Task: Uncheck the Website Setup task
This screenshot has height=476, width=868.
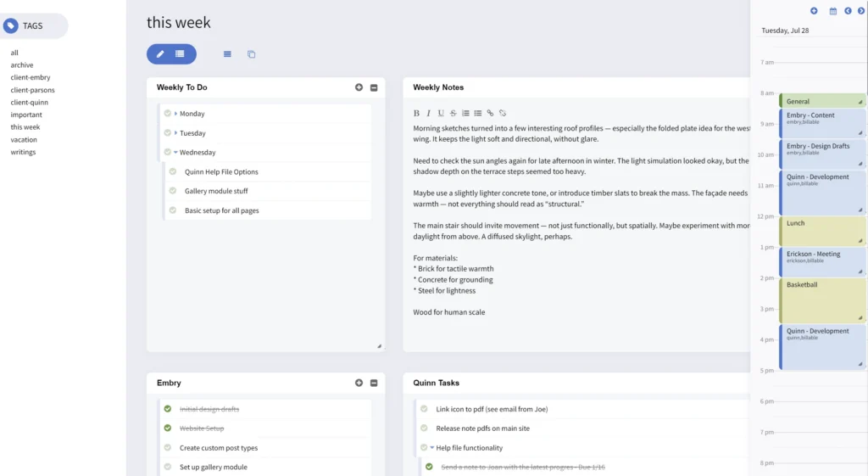Action: coord(168,428)
